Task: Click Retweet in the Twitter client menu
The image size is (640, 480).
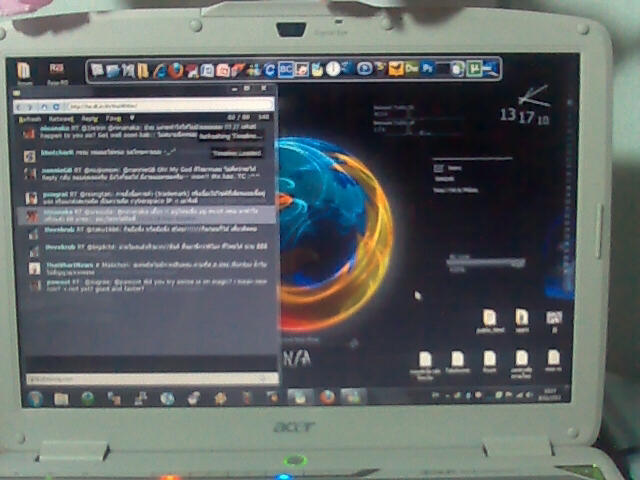Action: [x=61, y=119]
